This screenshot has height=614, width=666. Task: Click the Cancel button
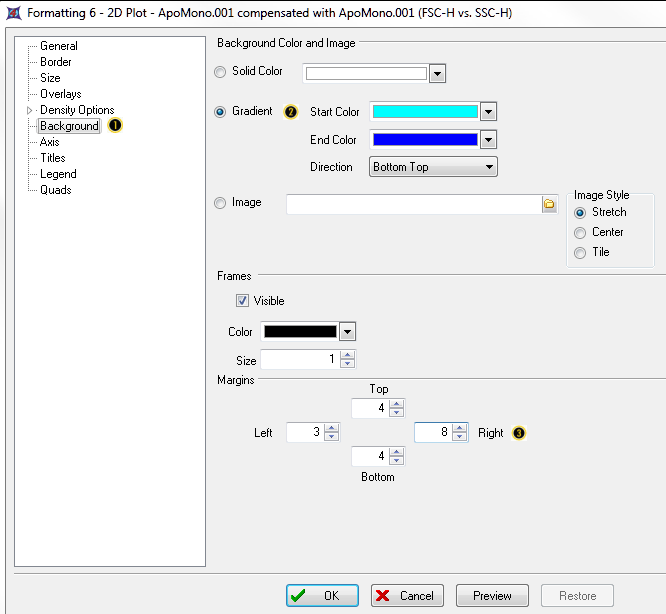pos(407,596)
